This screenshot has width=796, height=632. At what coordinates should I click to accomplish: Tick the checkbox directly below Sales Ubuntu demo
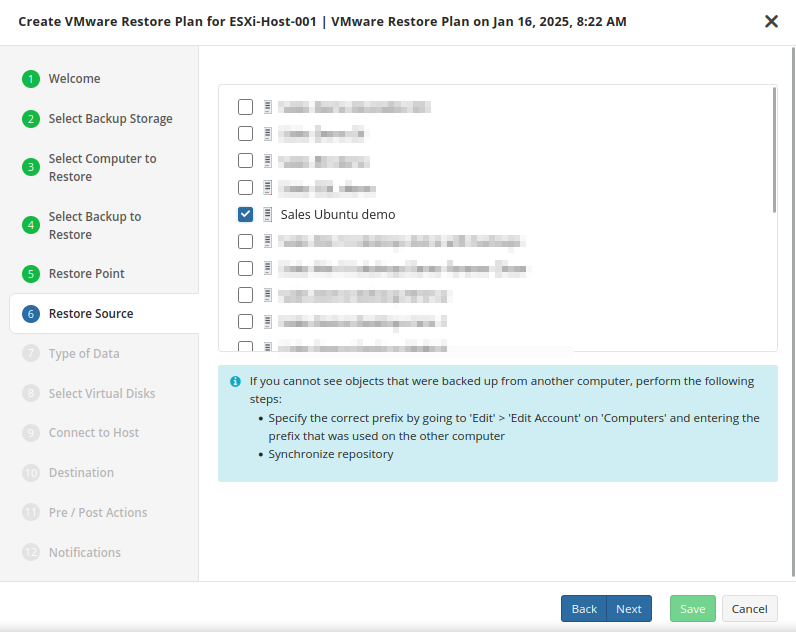click(245, 241)
